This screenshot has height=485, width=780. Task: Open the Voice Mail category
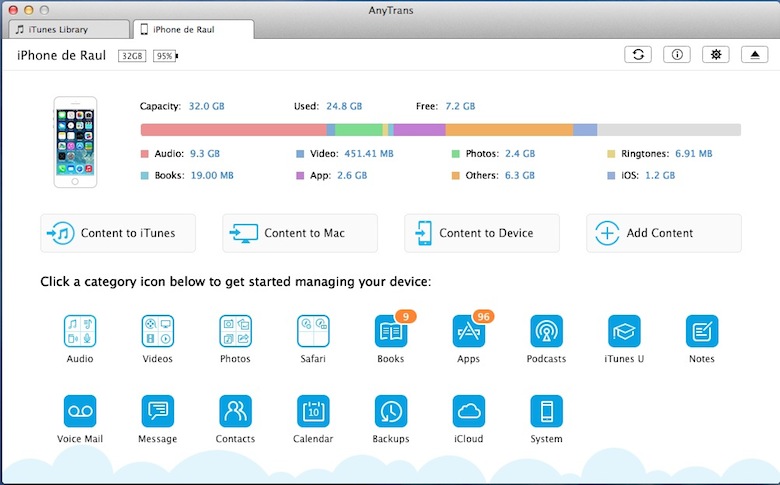[80, 411]
